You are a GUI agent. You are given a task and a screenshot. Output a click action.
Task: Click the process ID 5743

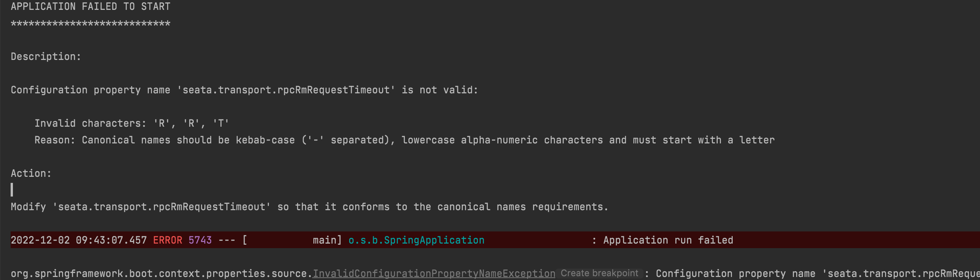[200, 240]
